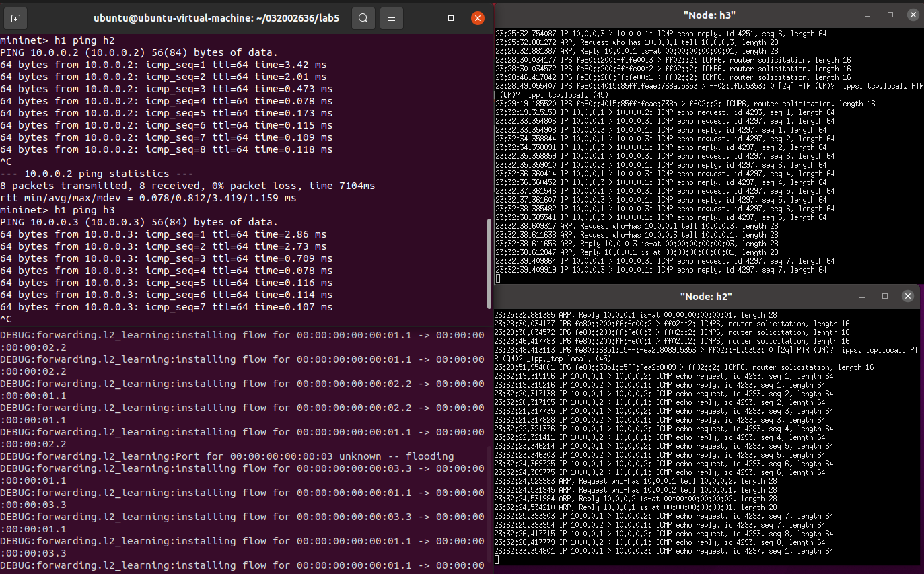The height and width of the screenshot is (574, 924).
Task: Click h2's "who-has 10.0.0.1 tell 10.0.0.2" 23:32:24.529983 line
Action: [x=636, y=481]
